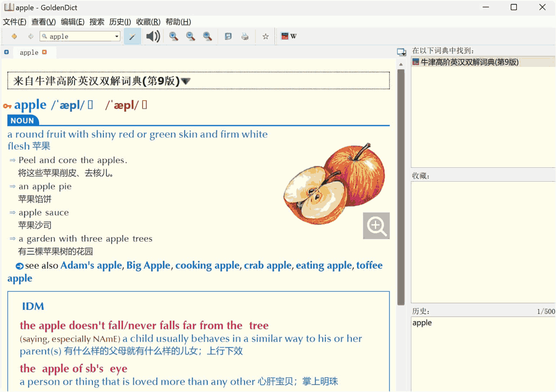Print the article with the printer icon

245,37
